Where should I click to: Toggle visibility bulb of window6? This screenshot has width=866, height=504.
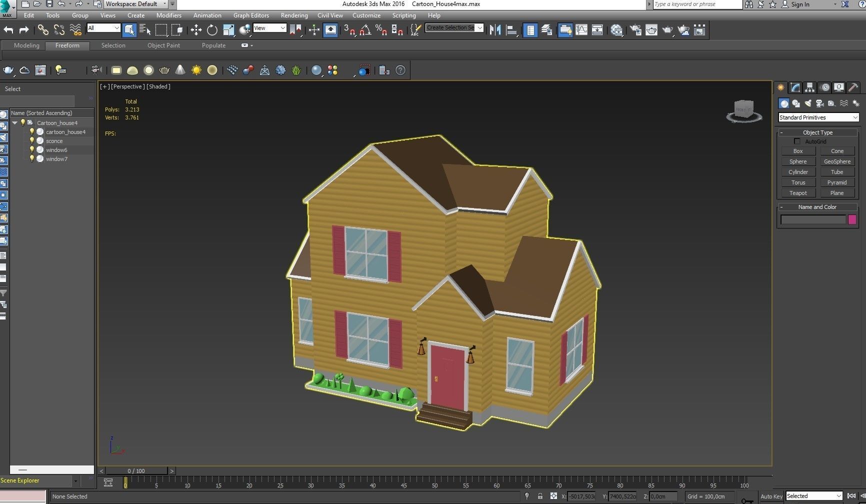(x=32, y=150)
